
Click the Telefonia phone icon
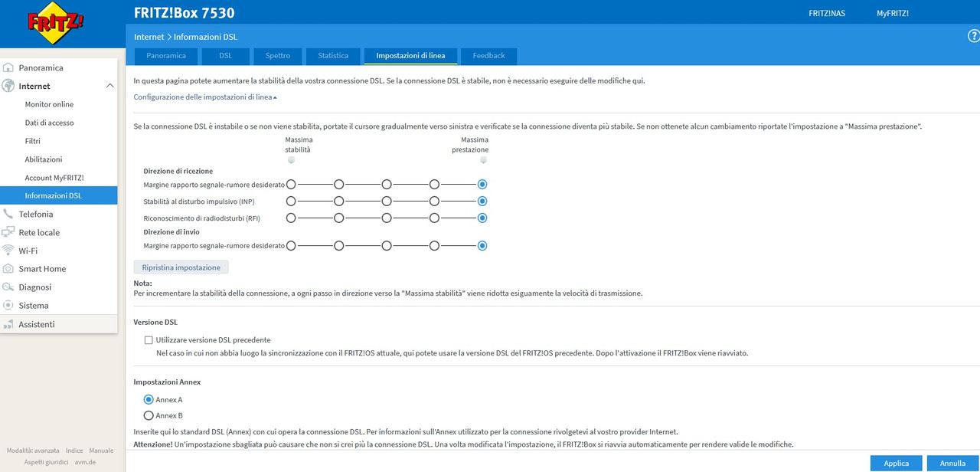point(8,214)
